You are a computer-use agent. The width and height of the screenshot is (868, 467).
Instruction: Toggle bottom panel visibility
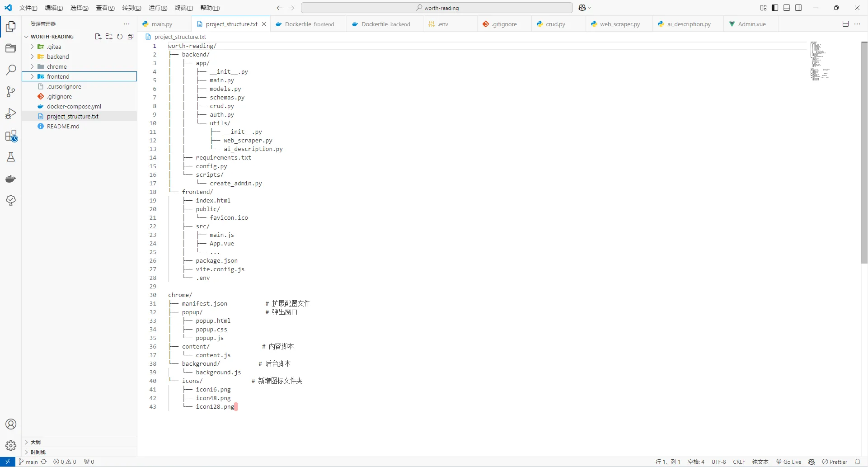pyautogui.click(x=787, y=8)
